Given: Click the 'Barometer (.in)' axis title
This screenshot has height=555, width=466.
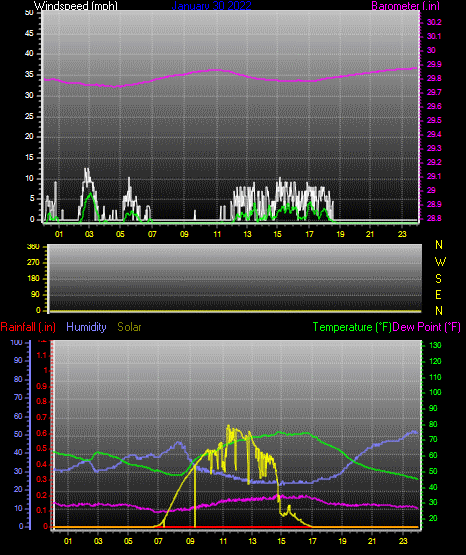Looking at the screenshot, I should (406, 6).
